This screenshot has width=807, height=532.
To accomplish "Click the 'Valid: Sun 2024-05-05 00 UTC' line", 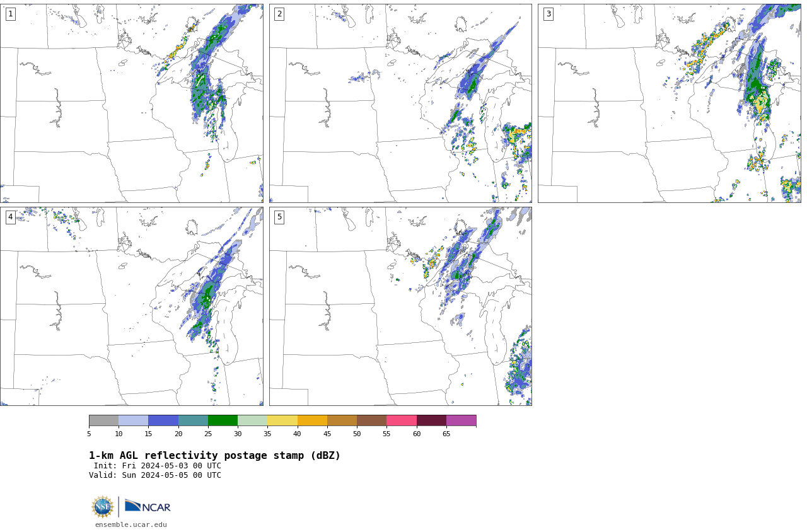I will click(155, 475).
